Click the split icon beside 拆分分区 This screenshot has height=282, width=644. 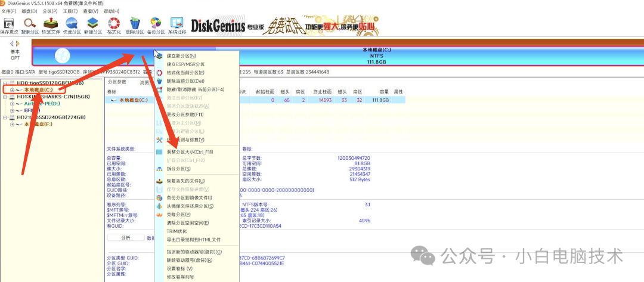[x=160, y=169]
